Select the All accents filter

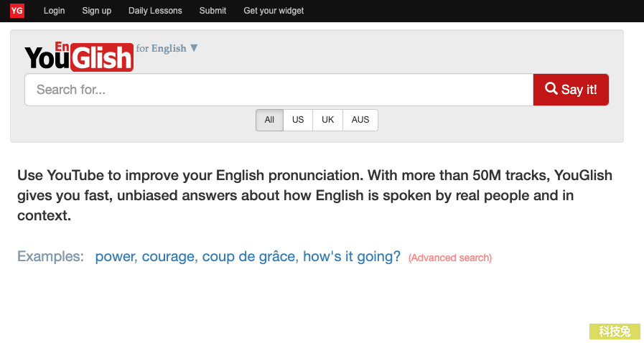269,120
